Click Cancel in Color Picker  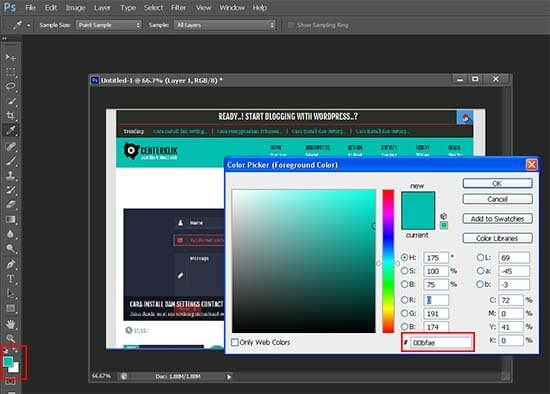[x=497, y=199]
